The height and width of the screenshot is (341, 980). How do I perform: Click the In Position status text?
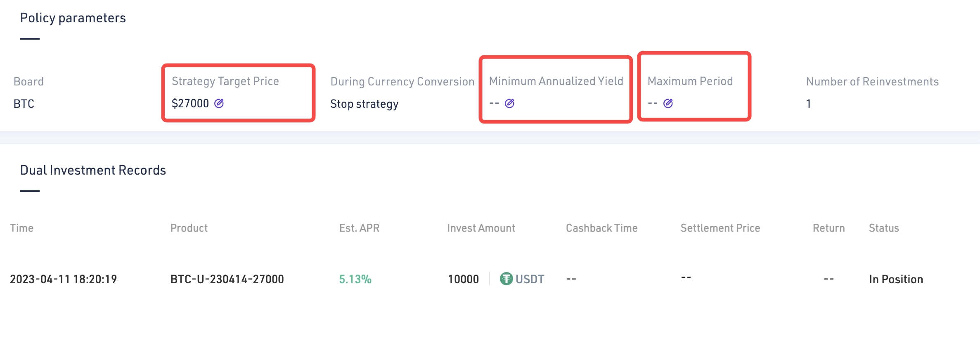896,279
